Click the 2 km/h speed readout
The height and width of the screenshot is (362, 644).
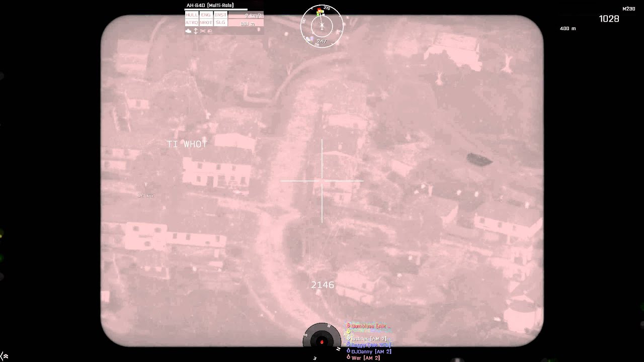tap(254, 16)
